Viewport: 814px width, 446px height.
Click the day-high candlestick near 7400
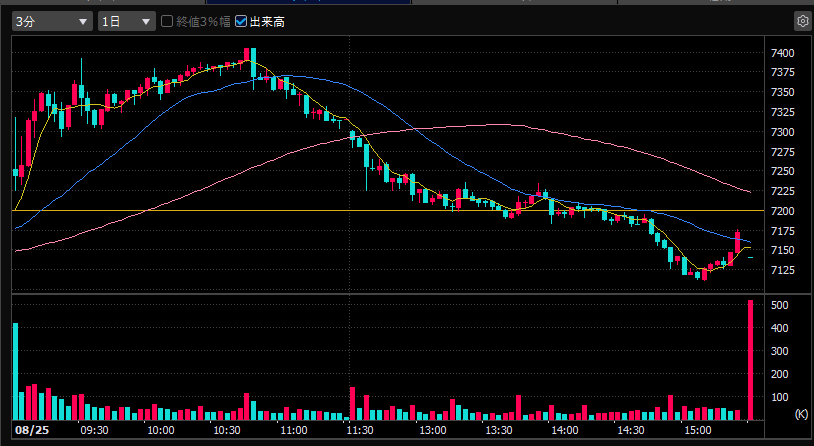point(247,55)
